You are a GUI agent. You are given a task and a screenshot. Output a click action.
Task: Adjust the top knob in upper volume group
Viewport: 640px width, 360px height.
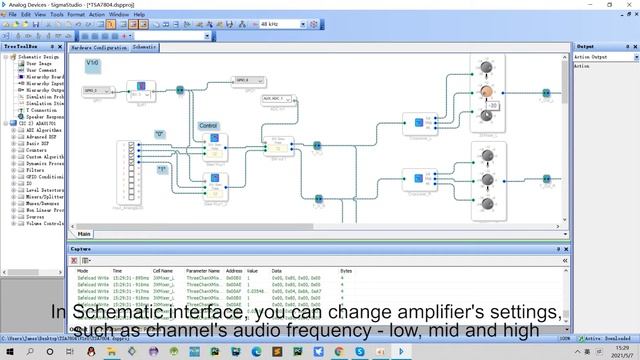(x=486, y=67)
